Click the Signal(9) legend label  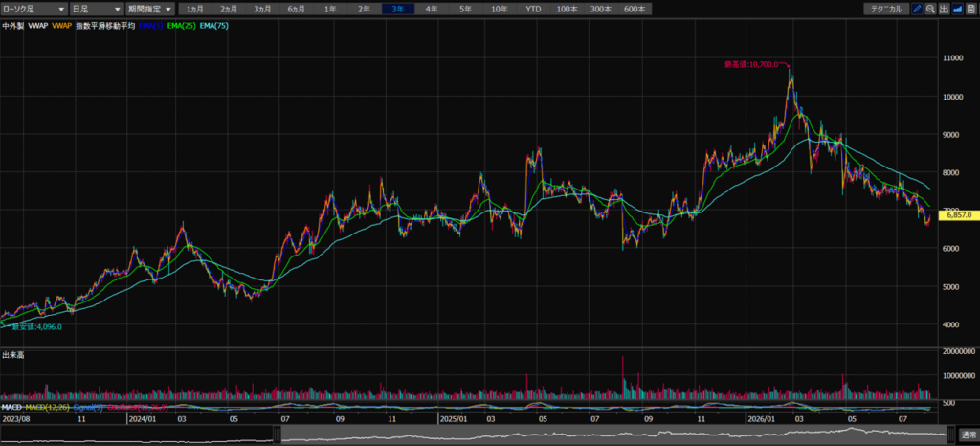89,408
